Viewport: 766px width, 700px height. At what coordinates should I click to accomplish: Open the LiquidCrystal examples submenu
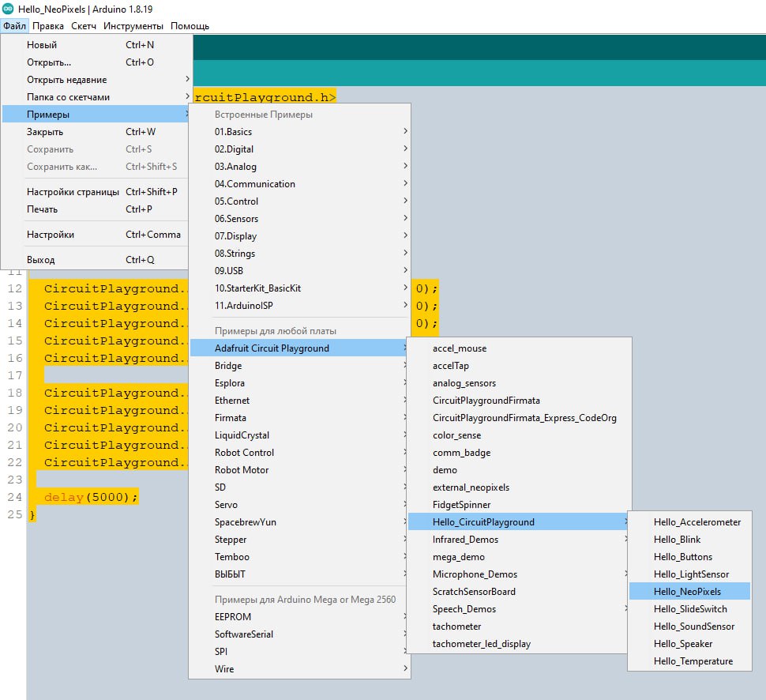coord(299,435)
